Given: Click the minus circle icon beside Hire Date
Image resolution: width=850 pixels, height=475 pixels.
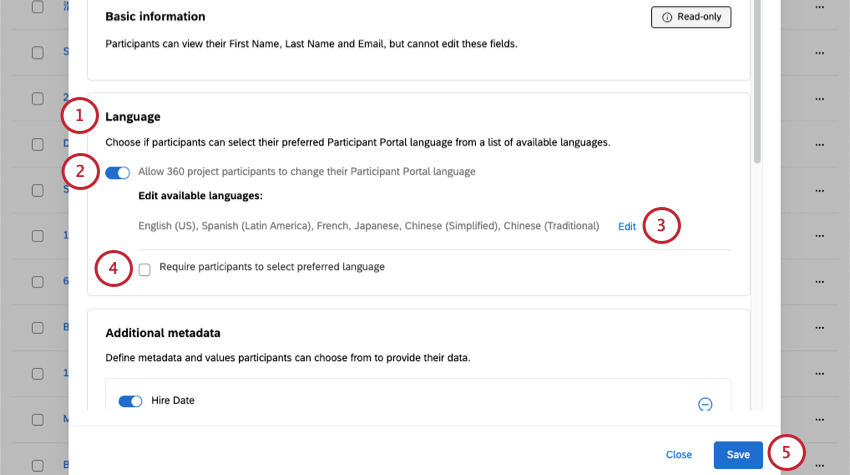Looking at the screenshot, I should pos(705,404).
